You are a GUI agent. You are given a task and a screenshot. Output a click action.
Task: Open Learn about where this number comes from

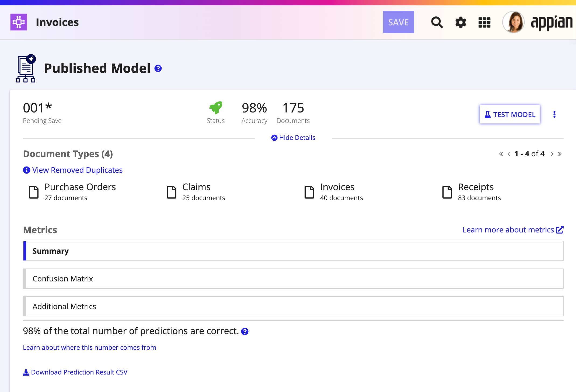89,347
